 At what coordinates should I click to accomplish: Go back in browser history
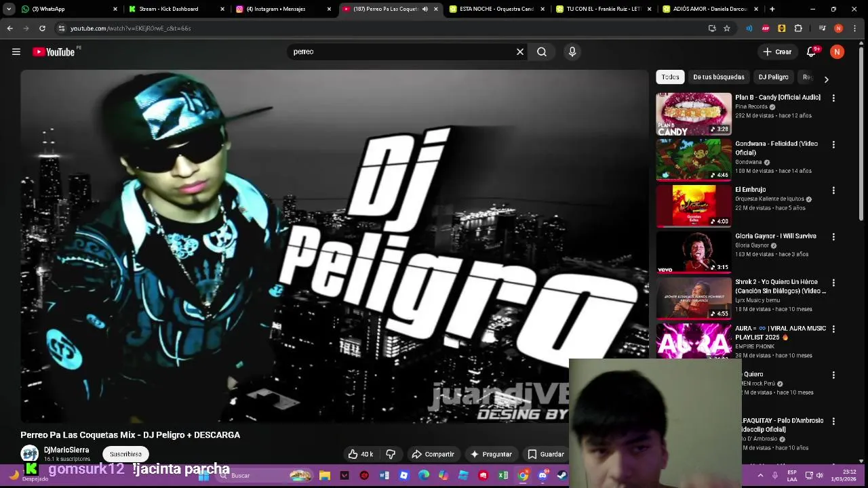(x=9, y=28)
